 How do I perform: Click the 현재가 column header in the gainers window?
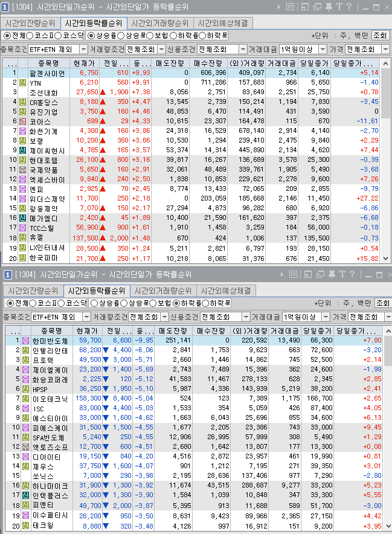point(84,63)
